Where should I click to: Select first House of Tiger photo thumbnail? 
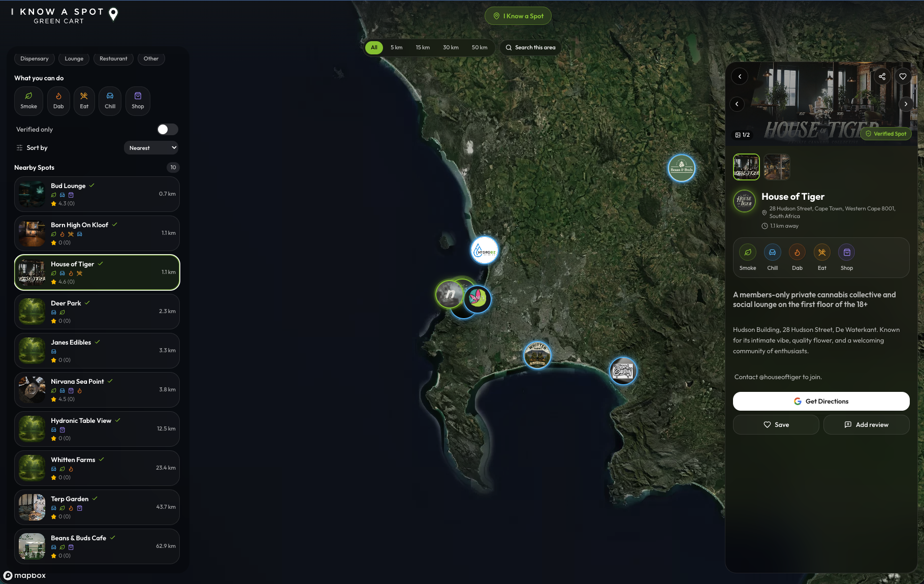coord(746,167)
